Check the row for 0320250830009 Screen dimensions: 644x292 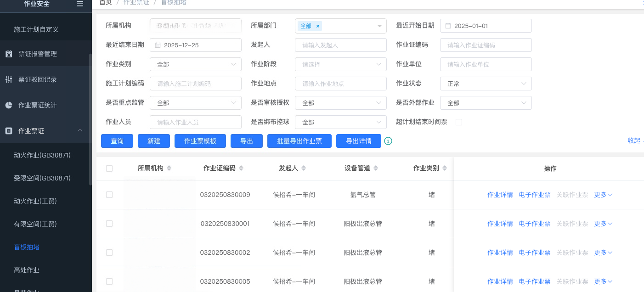(109, 195)
